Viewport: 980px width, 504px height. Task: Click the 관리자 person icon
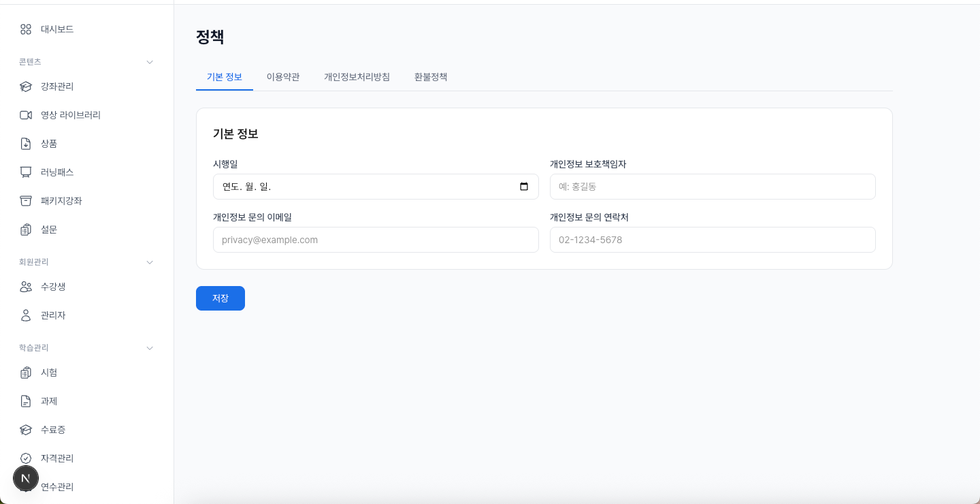tap(26, 315)
